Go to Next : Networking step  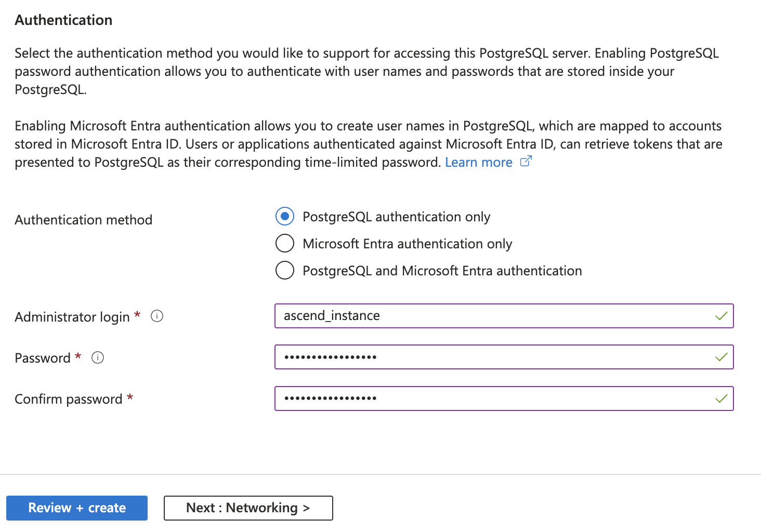click(x=248, y=508)
